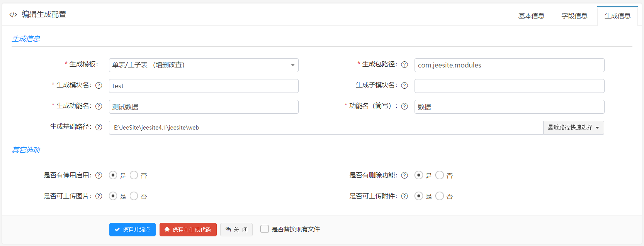Image resolution: width=644 pixels, height=246 pixels.
Task: Open the 生成模板 dropdown
Action: coord(204,65)
